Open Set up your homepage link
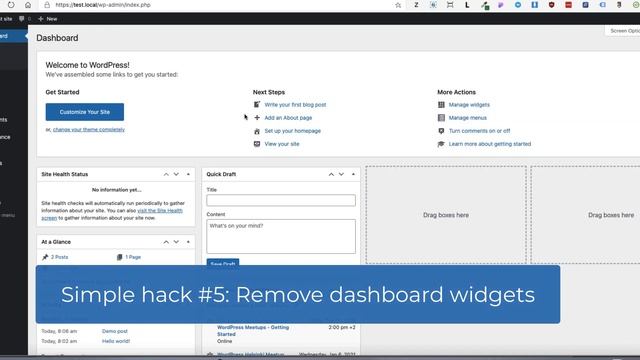640x360 pixels. tap(293, 131)
